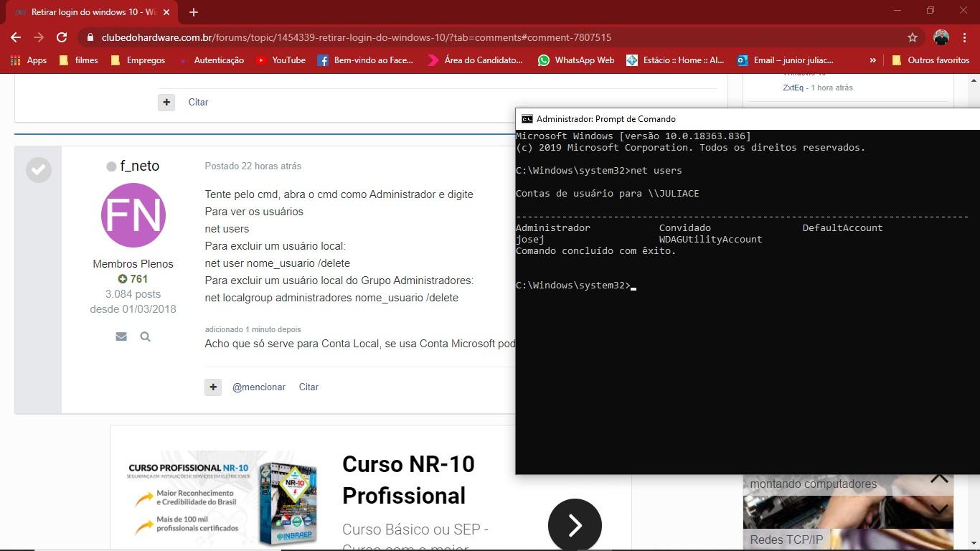Click the plus multiquote button in f_neto's post
Image resolution: width=980 pixels, height=551 pixels.
pos(213,387)
